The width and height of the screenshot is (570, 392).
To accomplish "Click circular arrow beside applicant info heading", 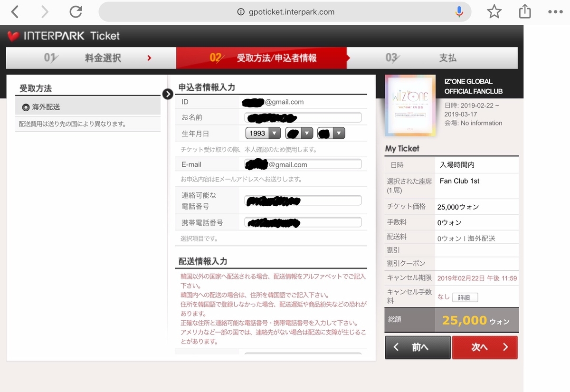I will 168,94.
